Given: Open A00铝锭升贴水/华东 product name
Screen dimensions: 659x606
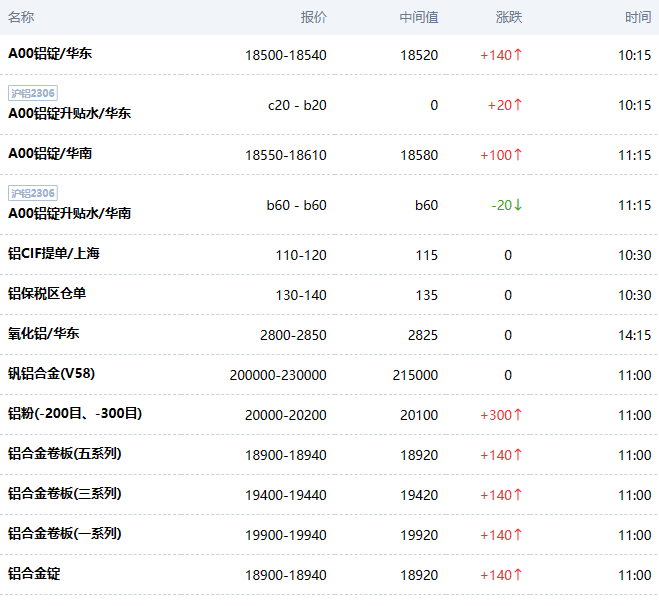Looking at the screenshot, I should (69, 113).
